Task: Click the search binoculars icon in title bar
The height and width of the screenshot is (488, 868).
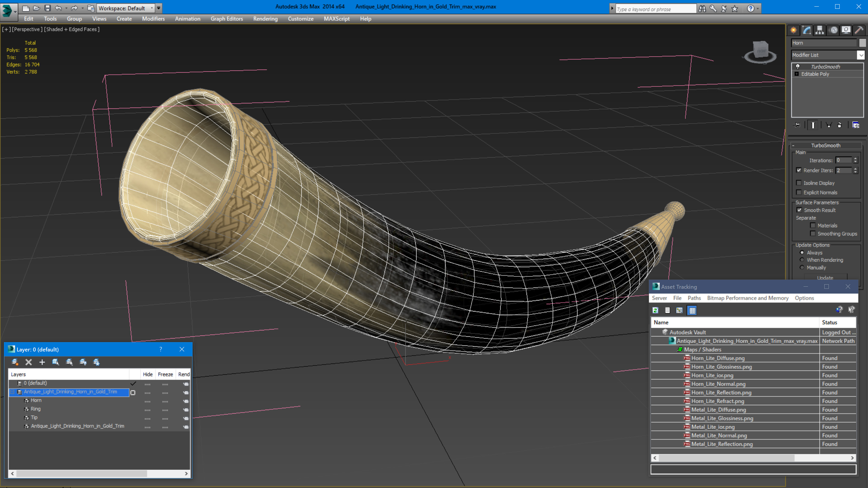Action: (x=702, y=9)
